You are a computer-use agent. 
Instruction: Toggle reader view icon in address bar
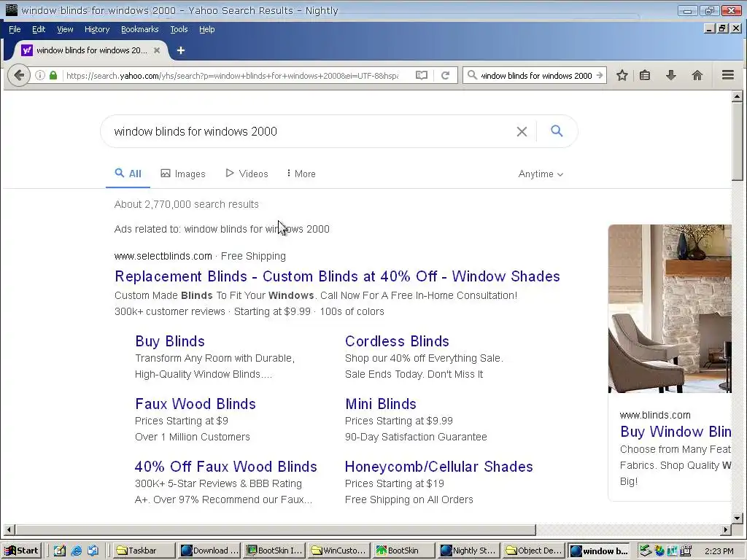(x=422, y=75)
